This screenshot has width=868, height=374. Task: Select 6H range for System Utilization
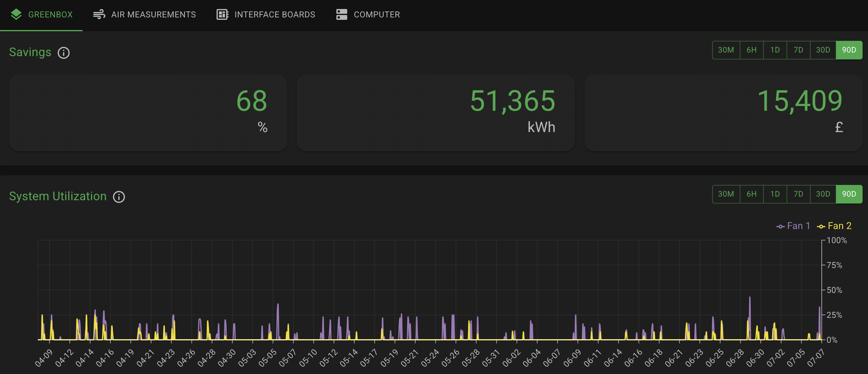pos(751,194)
